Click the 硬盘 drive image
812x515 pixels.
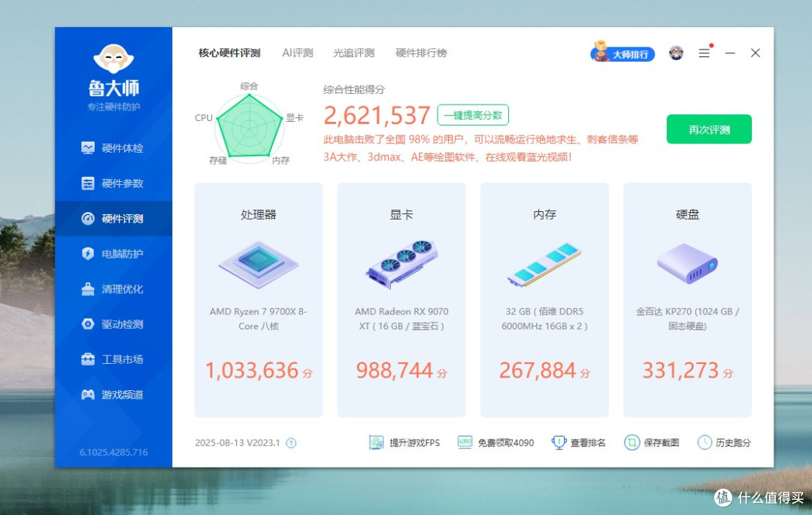click(x=687, y=263)
